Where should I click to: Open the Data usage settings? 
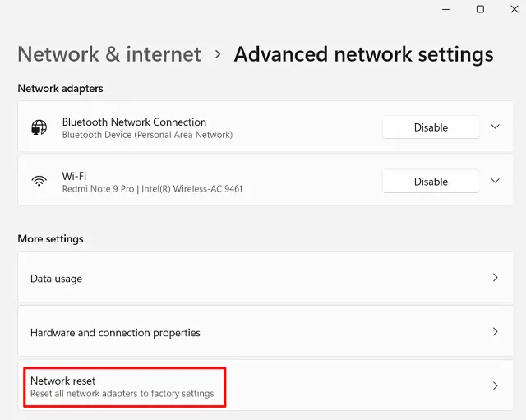pyautogui.click(x=265, y=277)
